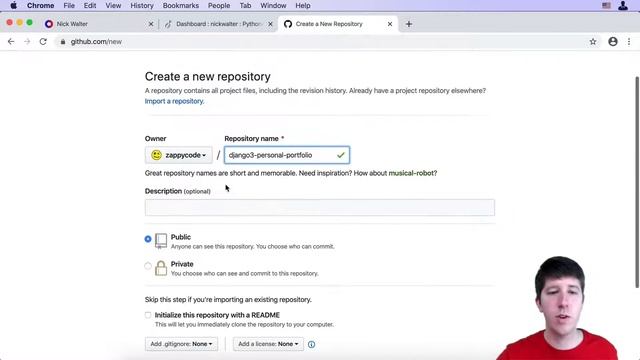Open the Add .gitignore dropdown

coord(181,344)
